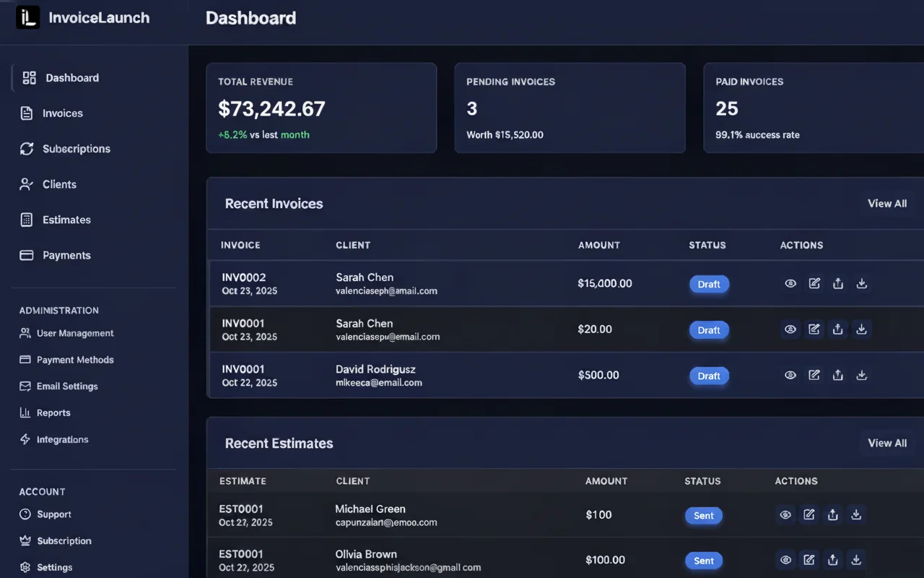The image size is (924, 578).
Task: Switch to the Invoices section
Action: [63, 113]
